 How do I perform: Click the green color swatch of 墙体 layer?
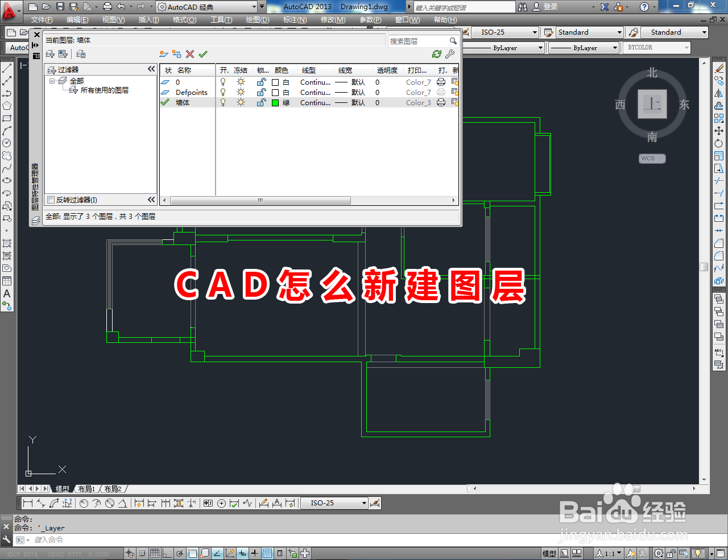[x=275, y=103]
